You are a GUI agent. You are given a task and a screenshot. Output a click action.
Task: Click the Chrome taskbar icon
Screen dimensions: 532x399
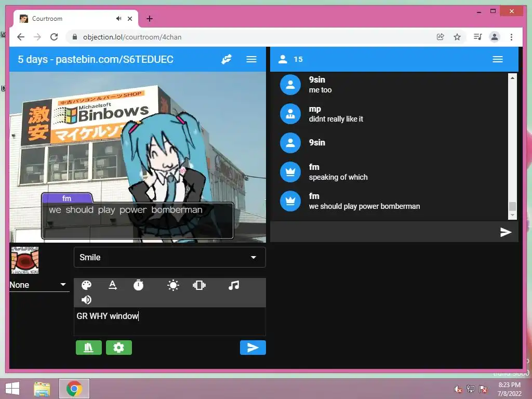(x=74, y=389)
